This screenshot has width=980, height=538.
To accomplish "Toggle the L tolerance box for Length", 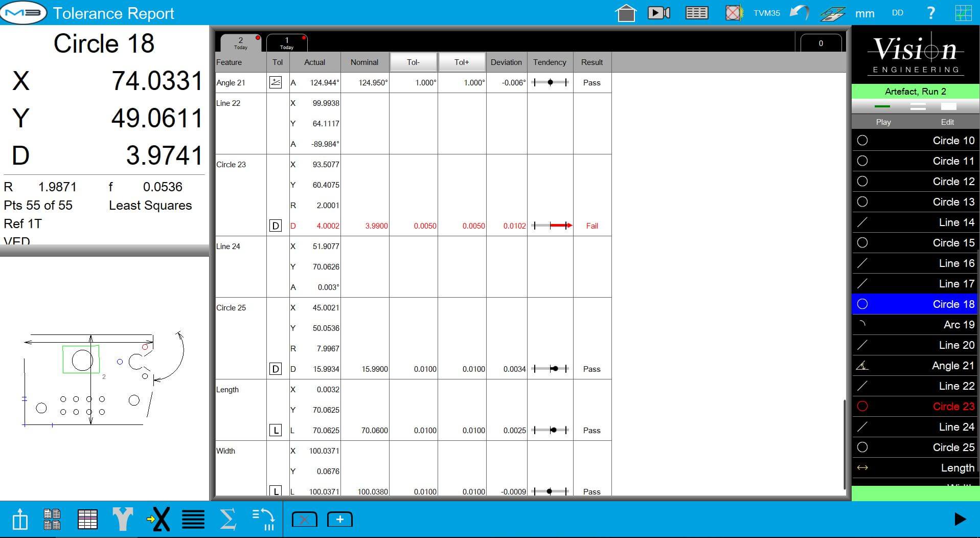I will (275, 430).
